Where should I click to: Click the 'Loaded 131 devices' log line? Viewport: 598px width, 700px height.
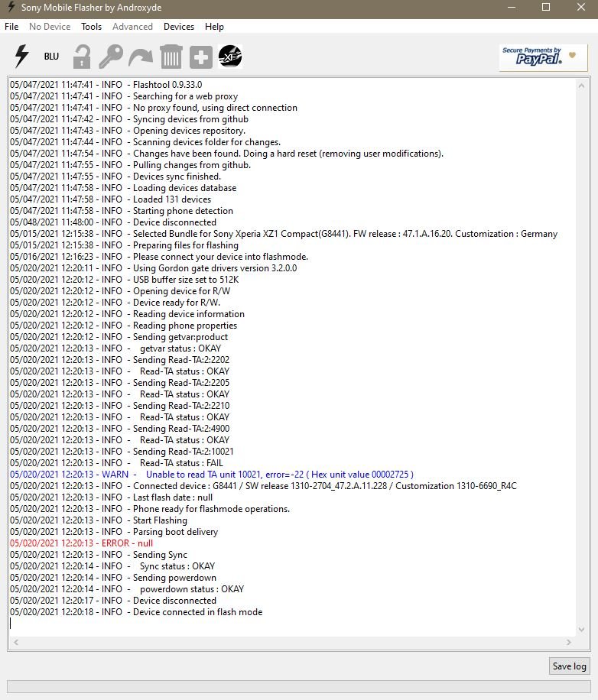tap(110, 199)
